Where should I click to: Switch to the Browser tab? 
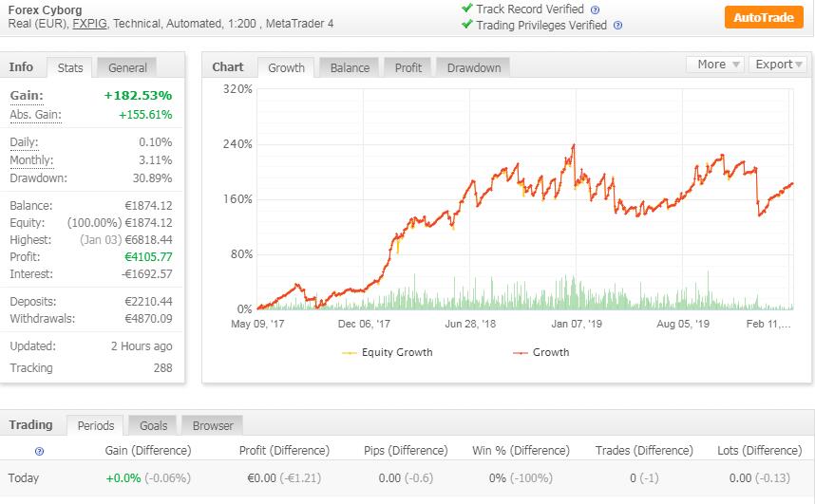click(x=213, y=425)
